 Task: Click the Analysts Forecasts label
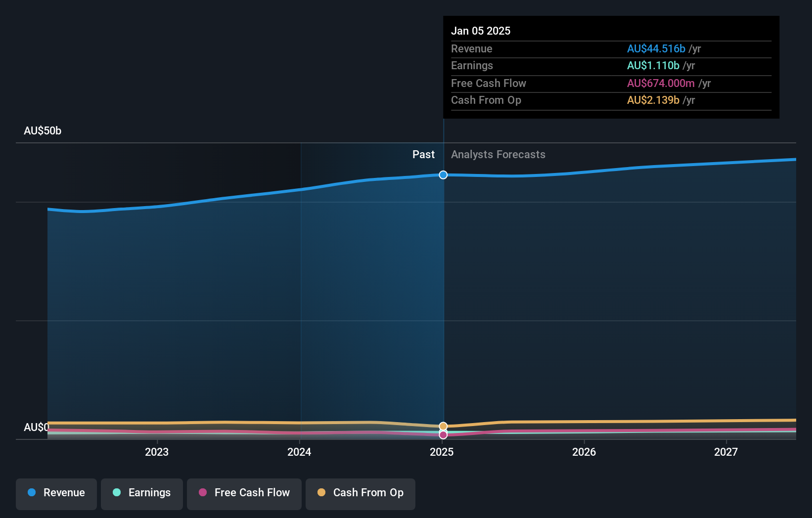tap(498, 155)
